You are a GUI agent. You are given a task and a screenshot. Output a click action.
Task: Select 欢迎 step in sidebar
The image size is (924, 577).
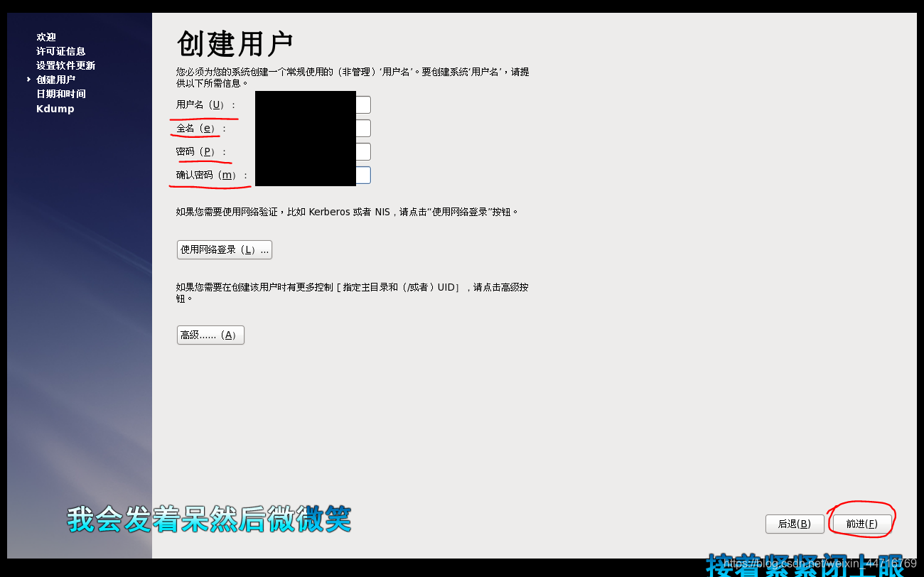click(46, 37)
